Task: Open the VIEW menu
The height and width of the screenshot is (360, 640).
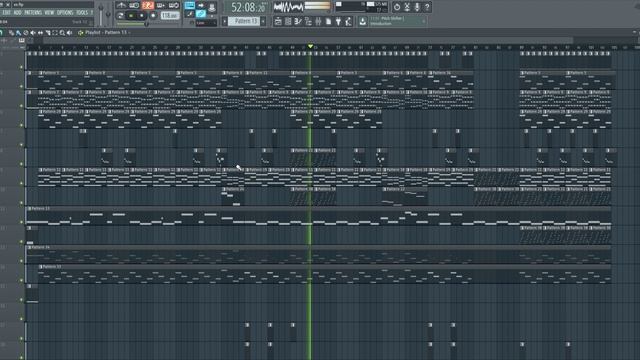Action: click(49, 13)
